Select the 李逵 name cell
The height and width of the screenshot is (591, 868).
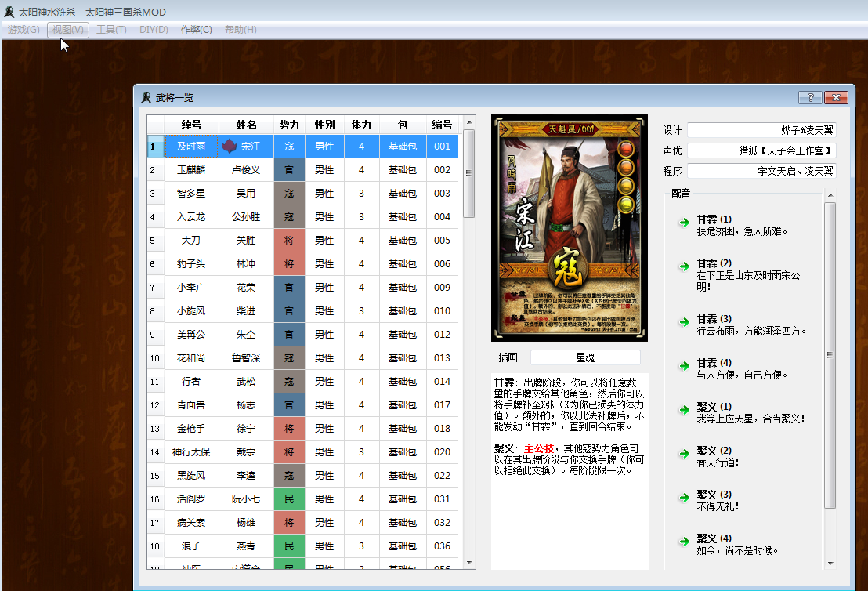pyautogui.click(x=246, y=476)
